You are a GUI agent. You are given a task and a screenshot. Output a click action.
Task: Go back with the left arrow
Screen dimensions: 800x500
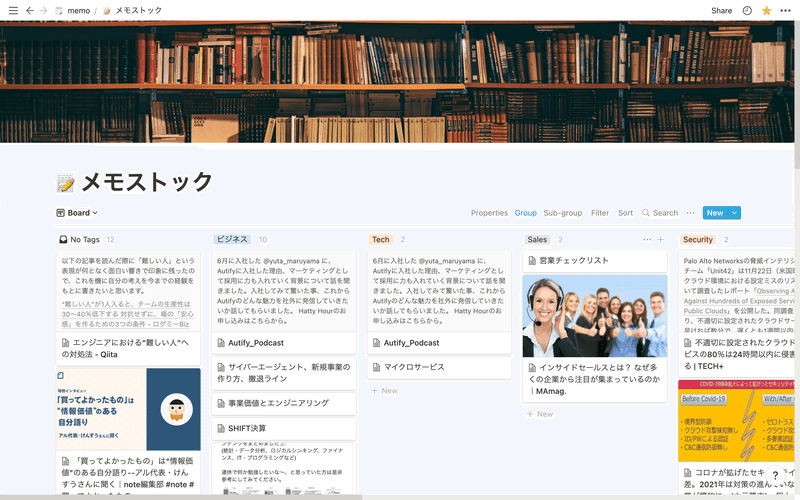(30, 10)
